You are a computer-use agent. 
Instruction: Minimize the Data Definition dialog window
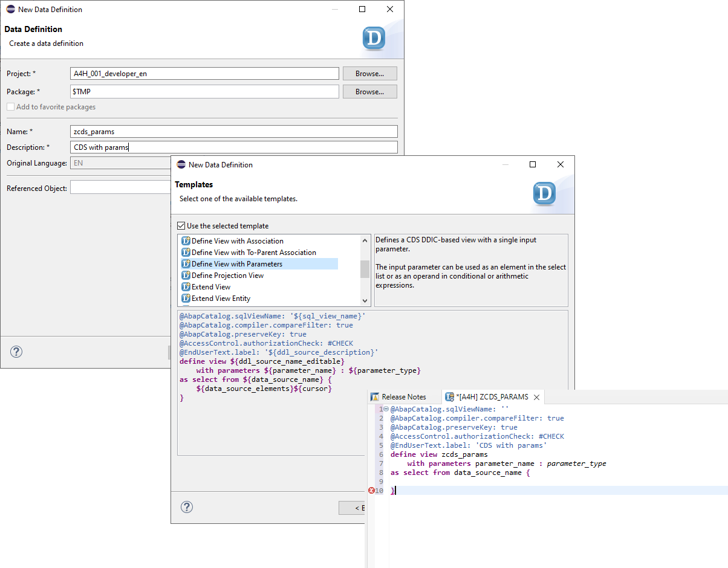tap(334, 10)
